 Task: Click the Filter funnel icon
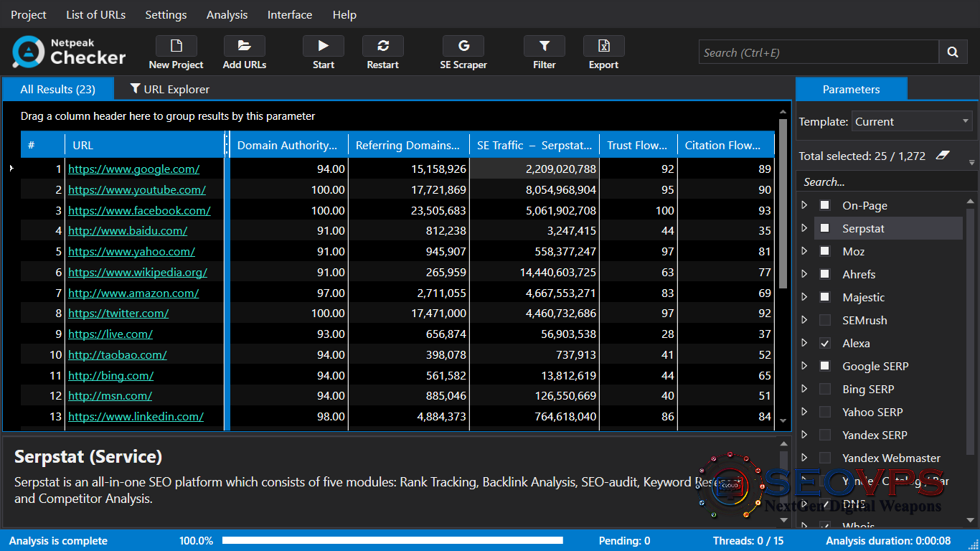tap(544, 46)
